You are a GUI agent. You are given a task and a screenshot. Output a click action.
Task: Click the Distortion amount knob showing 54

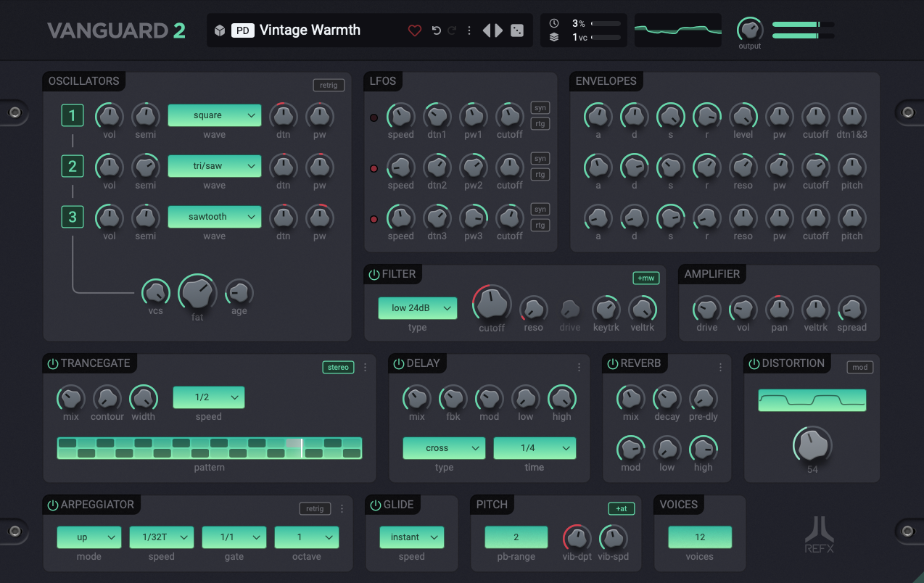coord(812,445)
